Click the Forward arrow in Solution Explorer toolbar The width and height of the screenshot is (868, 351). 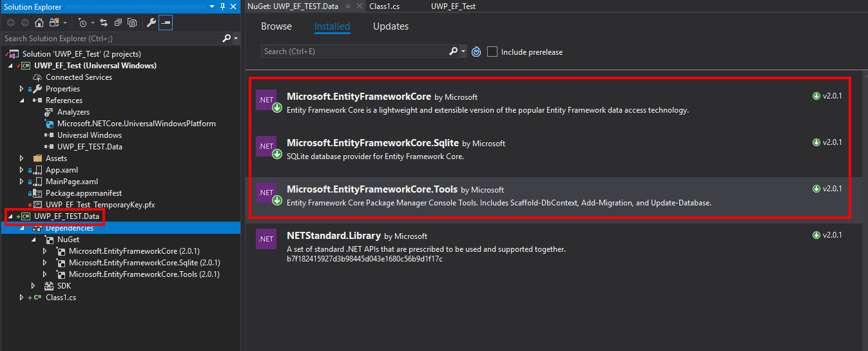(x=24, y=23)
